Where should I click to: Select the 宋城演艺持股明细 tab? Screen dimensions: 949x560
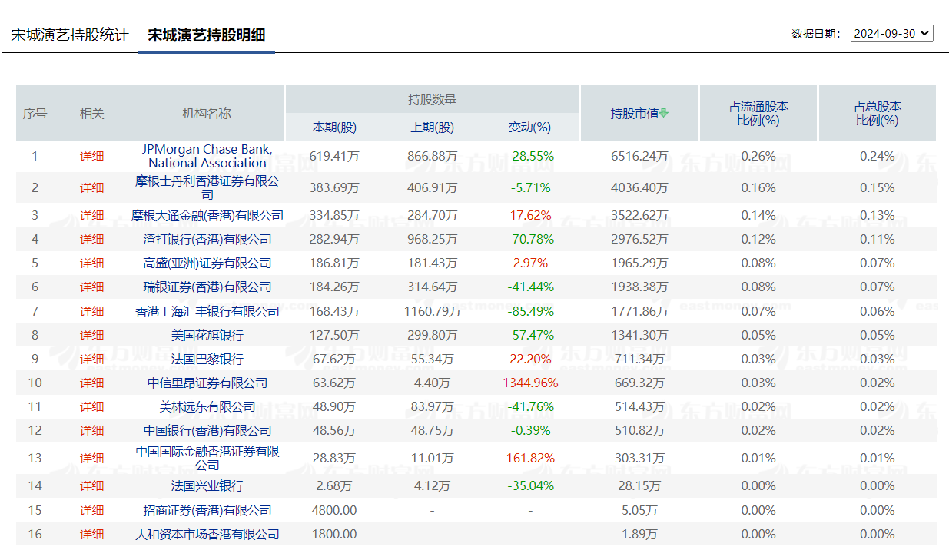coord(207,35)
